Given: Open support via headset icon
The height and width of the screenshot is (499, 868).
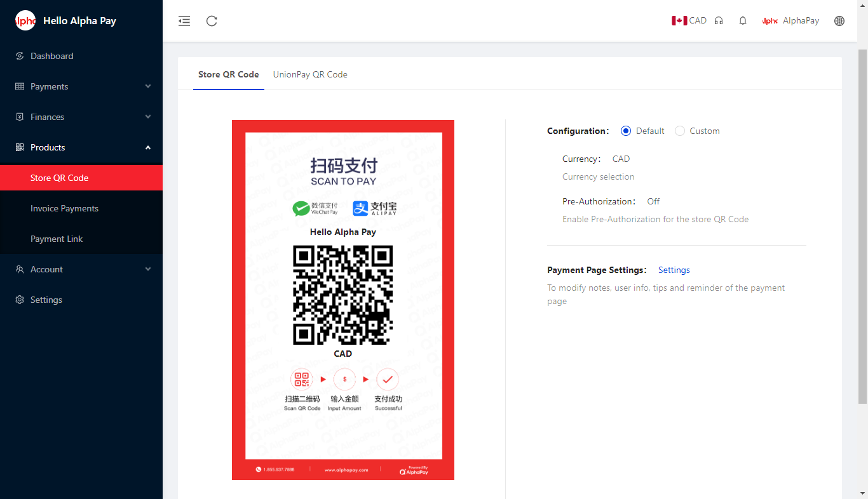Looking at the screenshot, I should coord(719,20).
